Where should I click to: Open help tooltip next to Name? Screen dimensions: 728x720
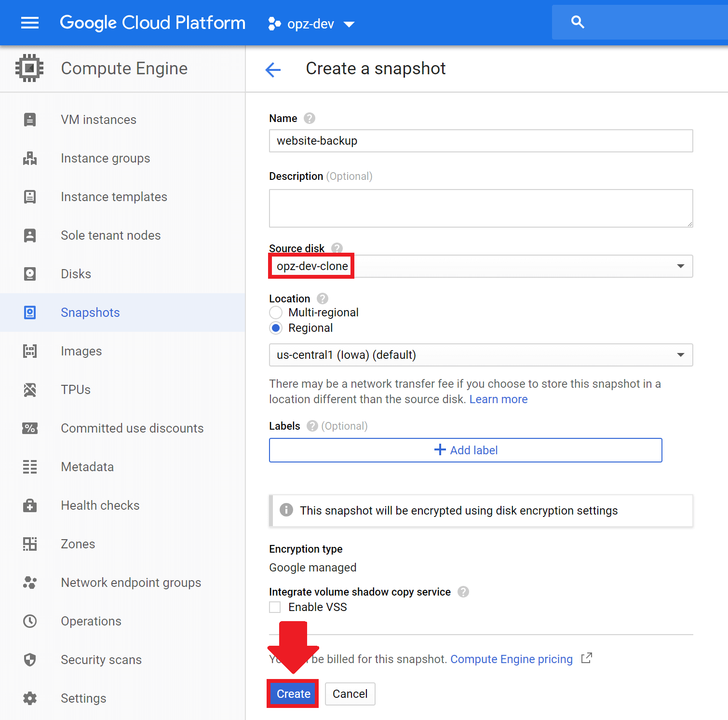click(x=310, y=118)
